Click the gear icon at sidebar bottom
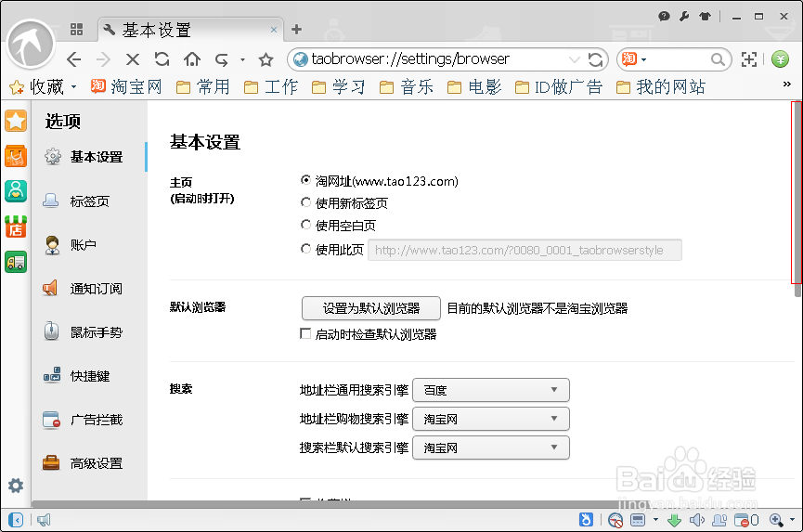Screen dimensions: 803x532 pos(16,486)
